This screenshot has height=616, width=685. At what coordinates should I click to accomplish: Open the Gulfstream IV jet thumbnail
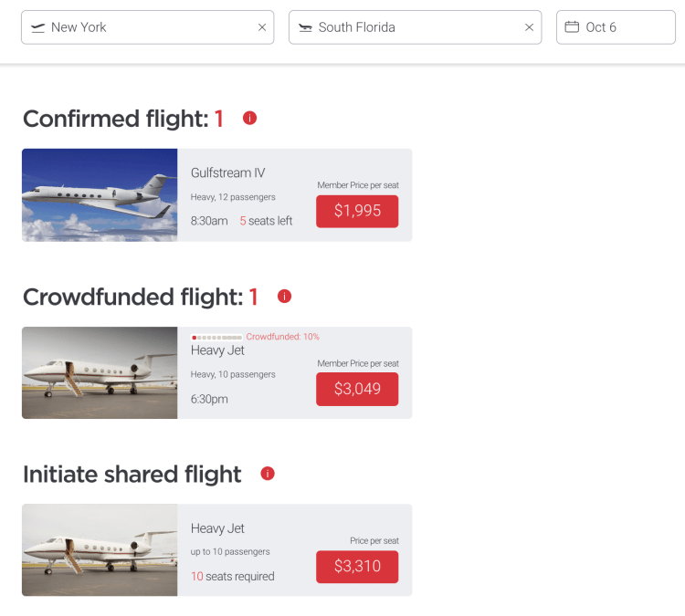click(100, 195)
